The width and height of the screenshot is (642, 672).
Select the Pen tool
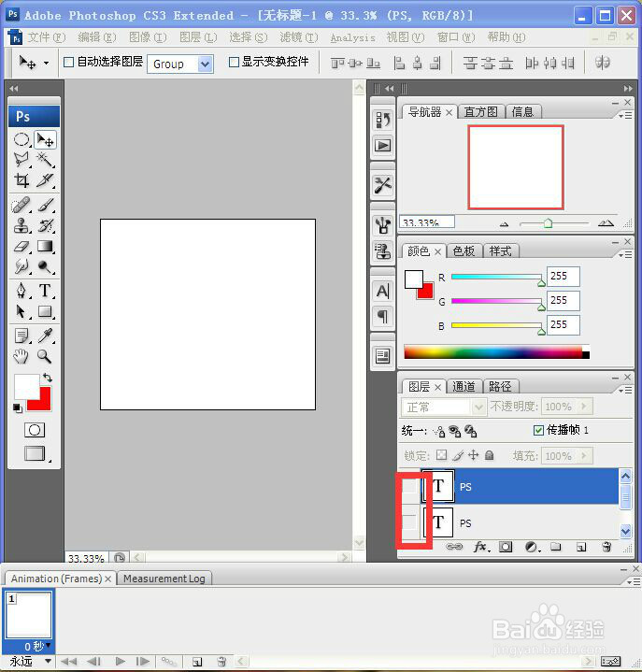pyautogui.click(x=21, y=291)
